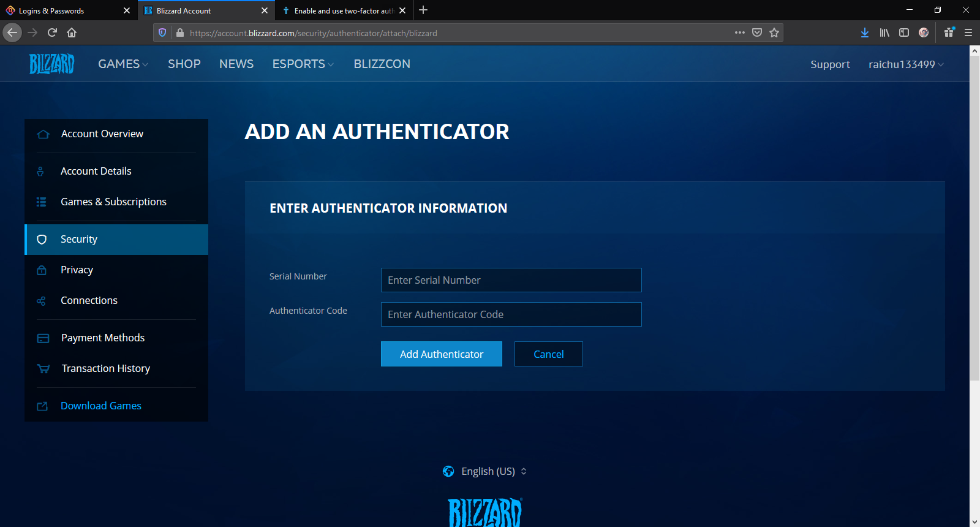Click the browser forward arrow button
Screen dimensions: 980x527
(33, 32)
